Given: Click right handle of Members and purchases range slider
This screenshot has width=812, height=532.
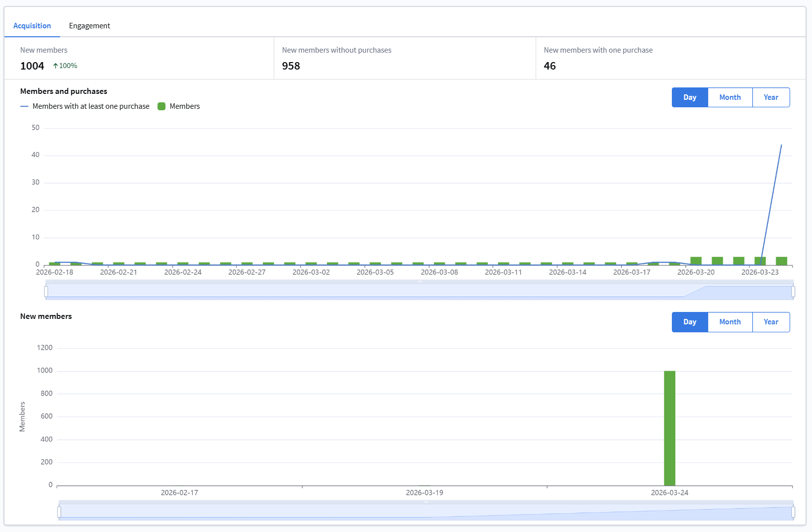Looking at the screenshot, I should [x=793, y=292].
